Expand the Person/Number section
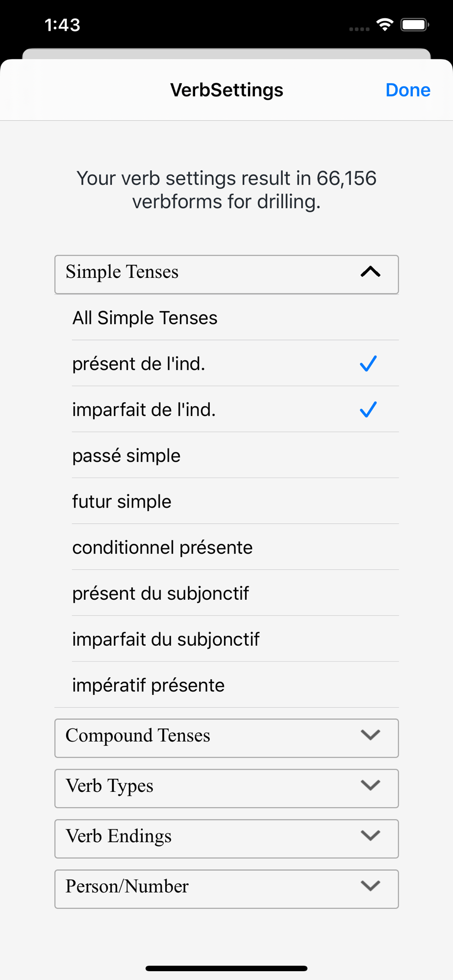Viewport: 453px width, 980px height. tap(226, 889)
